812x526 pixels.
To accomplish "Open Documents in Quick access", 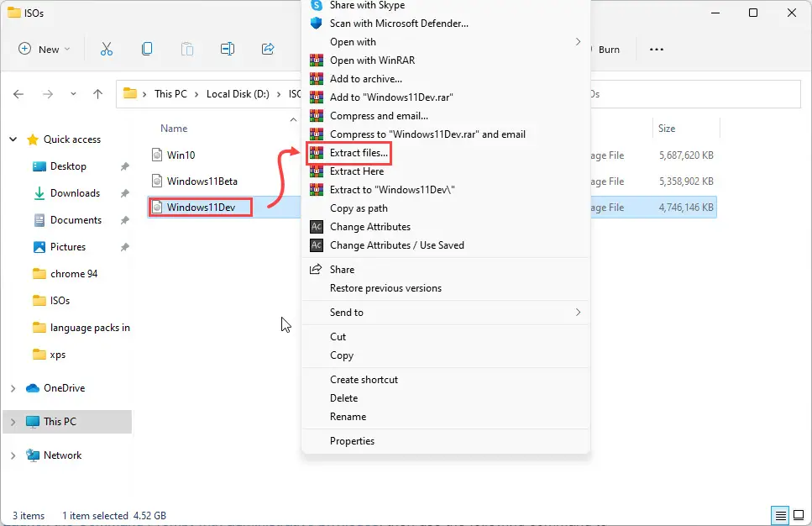I will pyautogui.click(x=76, y=220).
